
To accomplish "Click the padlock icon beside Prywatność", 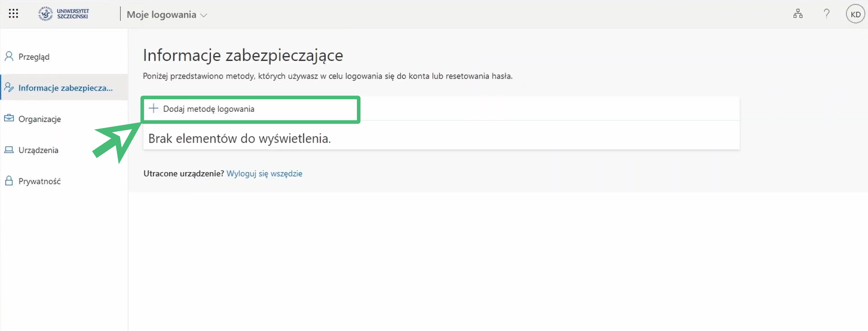I will pyautogui.click(x=9, y=181).
